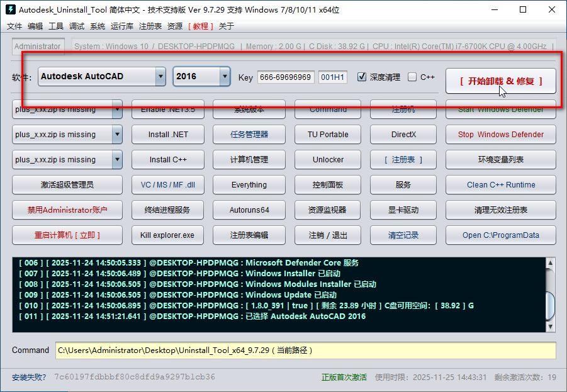Screen dimensions: 567x392
Task: Click the log panel scrollbar thumb
Action: (551, 306)
